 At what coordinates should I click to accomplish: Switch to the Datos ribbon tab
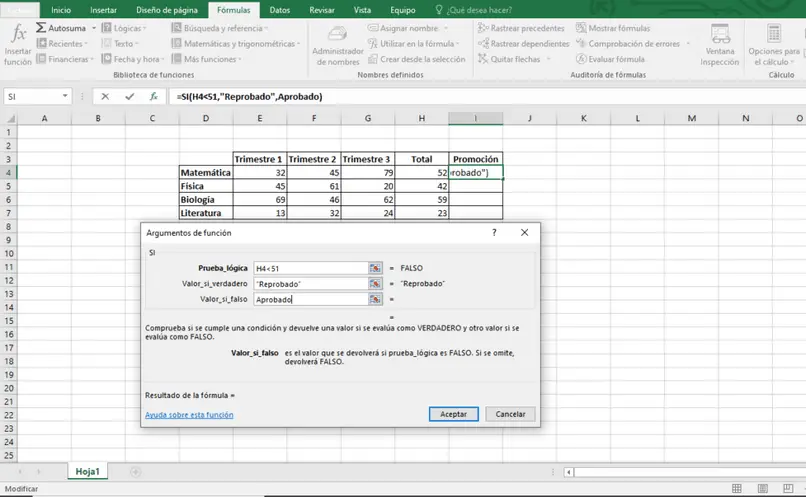[279, 9]
